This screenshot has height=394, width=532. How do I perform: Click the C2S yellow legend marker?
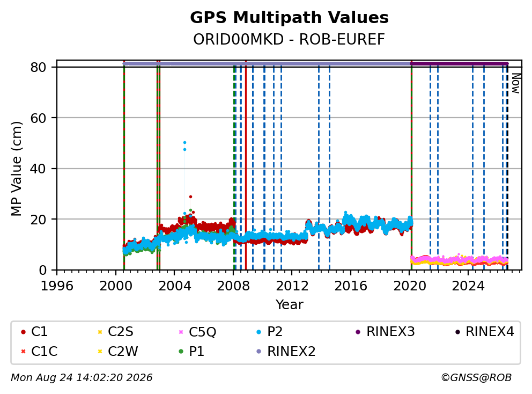click(100, 332)
